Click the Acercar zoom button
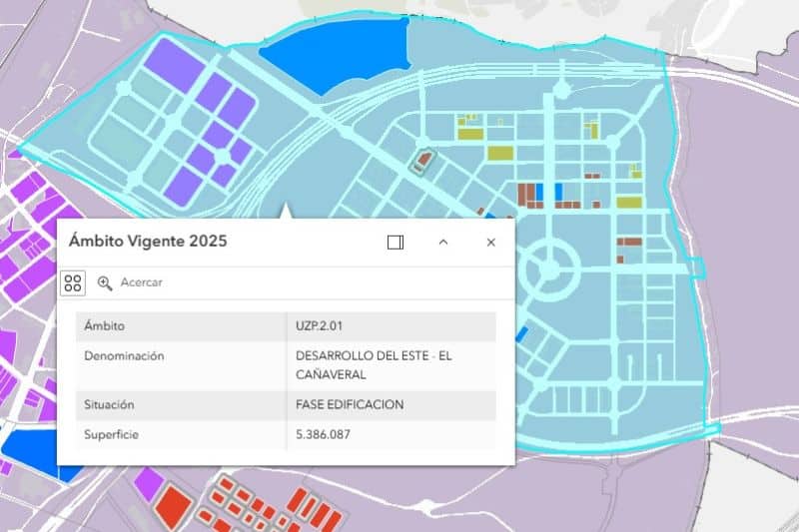The image size is (799, 532). [130, 282]
